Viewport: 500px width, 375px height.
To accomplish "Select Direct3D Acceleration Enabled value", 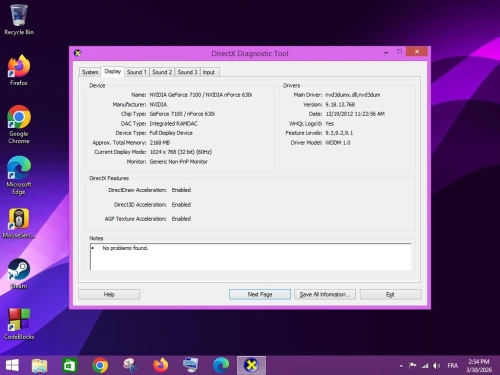I will [x=181, y=204].
